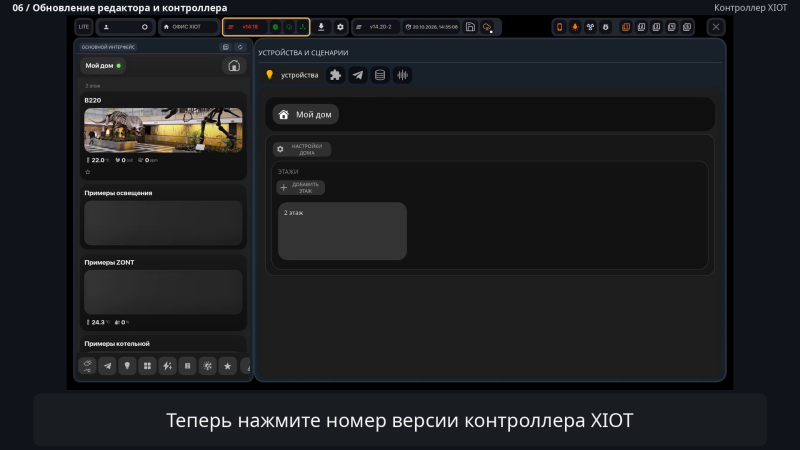Click the green cloud icon

point(289,27)
